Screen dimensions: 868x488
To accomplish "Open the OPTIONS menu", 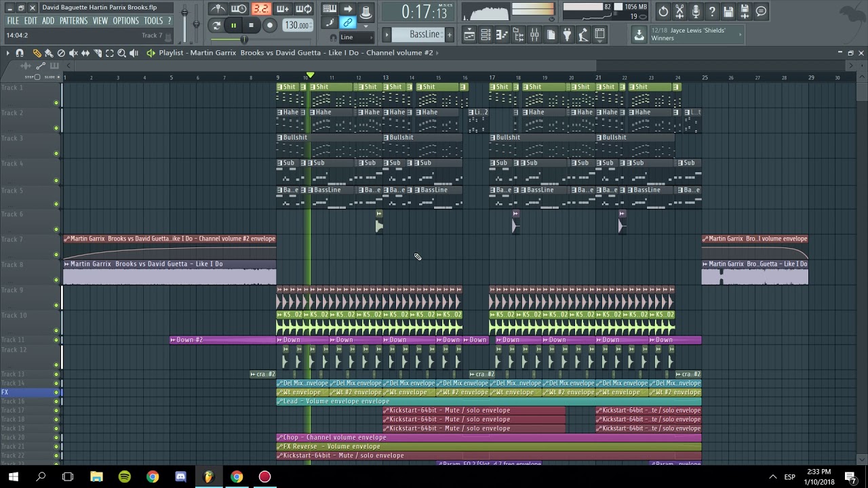I will click(125, 21).
